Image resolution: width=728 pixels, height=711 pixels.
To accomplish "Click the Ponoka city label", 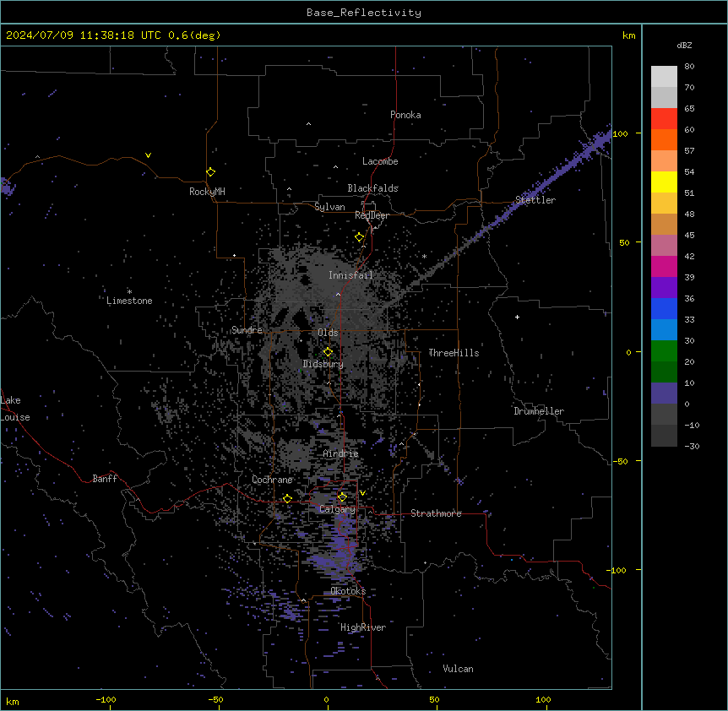I will tap(405, 115).
